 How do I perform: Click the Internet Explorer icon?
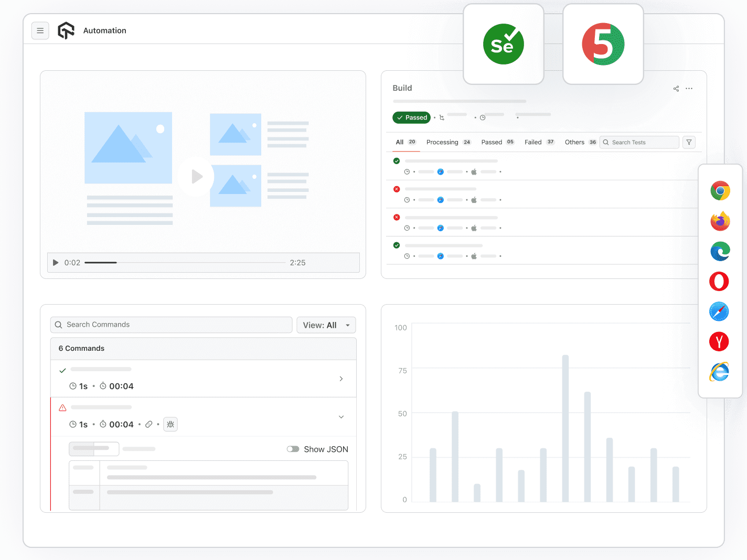click(x=719, y=372)
